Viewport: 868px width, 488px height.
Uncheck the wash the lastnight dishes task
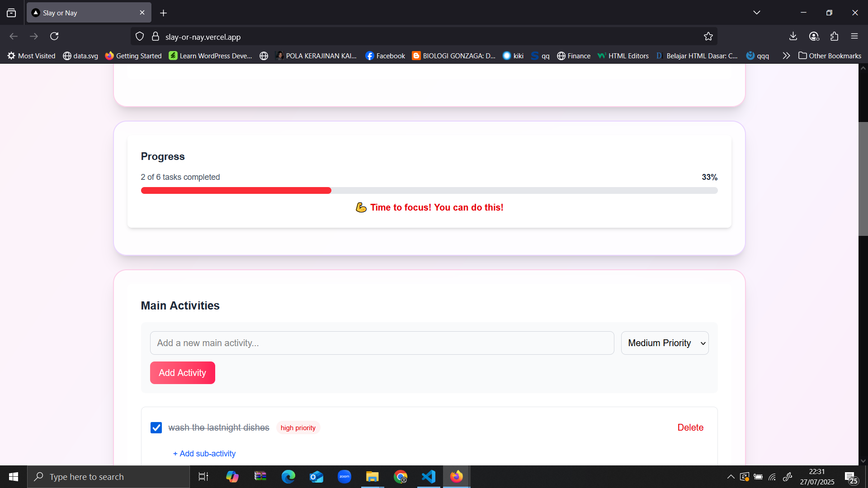point(156,427)
